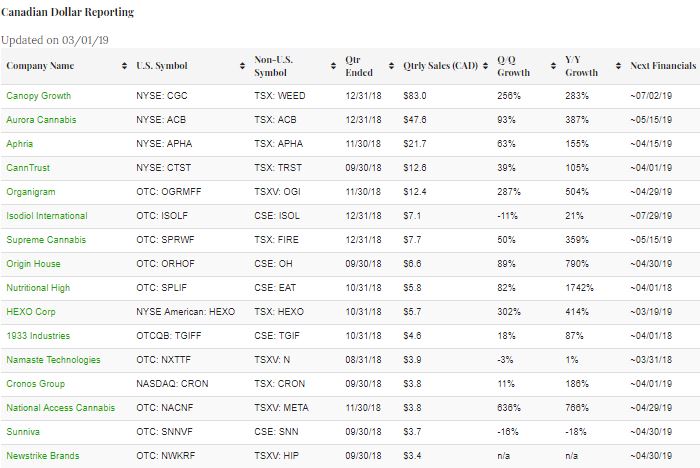Click the Q/Q Growth sort arrows
The height and width of the screenshot is (468, 700).
click(x=553, y=66)
